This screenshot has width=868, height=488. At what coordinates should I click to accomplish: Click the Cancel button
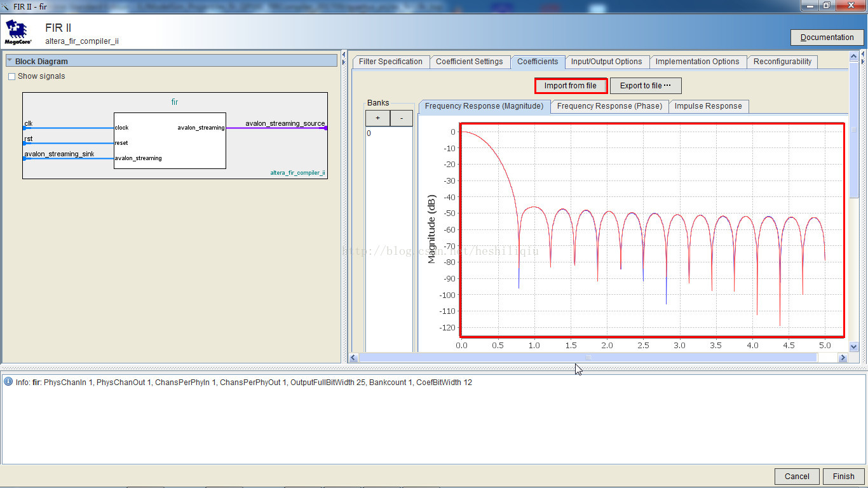click(x=797, y=477)
